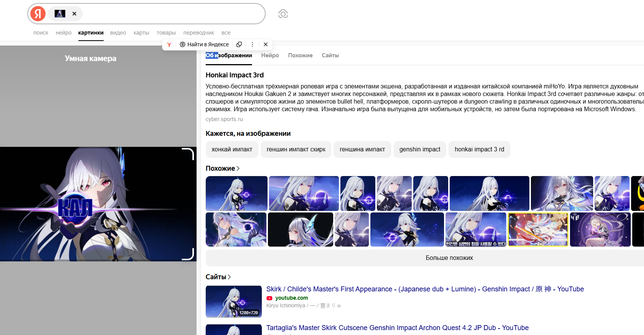Click the copy icon in popup toolbar
Image resolution: width=644 pixels, height=335 pixels.
239,44
